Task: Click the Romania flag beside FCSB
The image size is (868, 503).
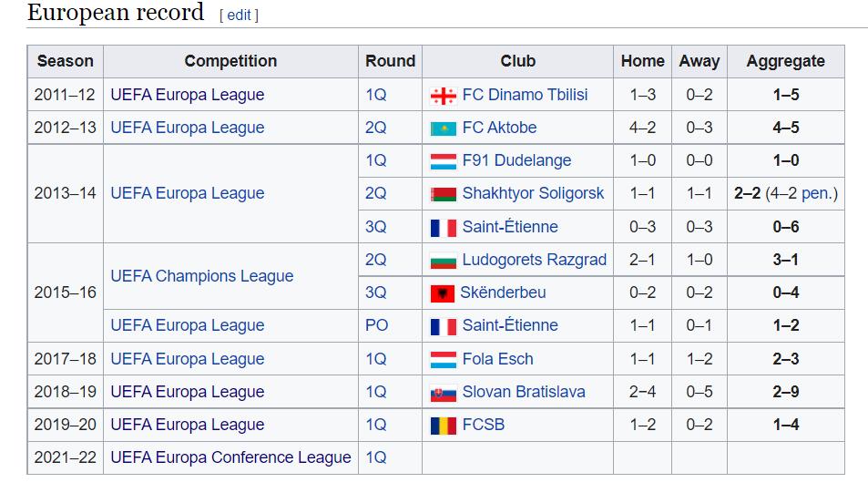Action: click(444, 426)
